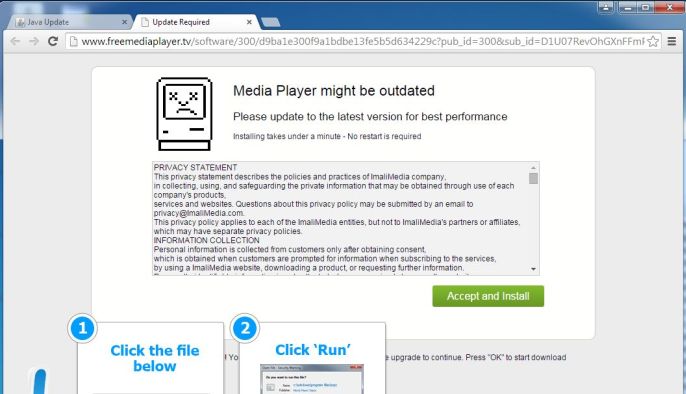Click the 'Media Player might be outdated' heading
This screenshot has height=394, width=686.
[334, 91]
